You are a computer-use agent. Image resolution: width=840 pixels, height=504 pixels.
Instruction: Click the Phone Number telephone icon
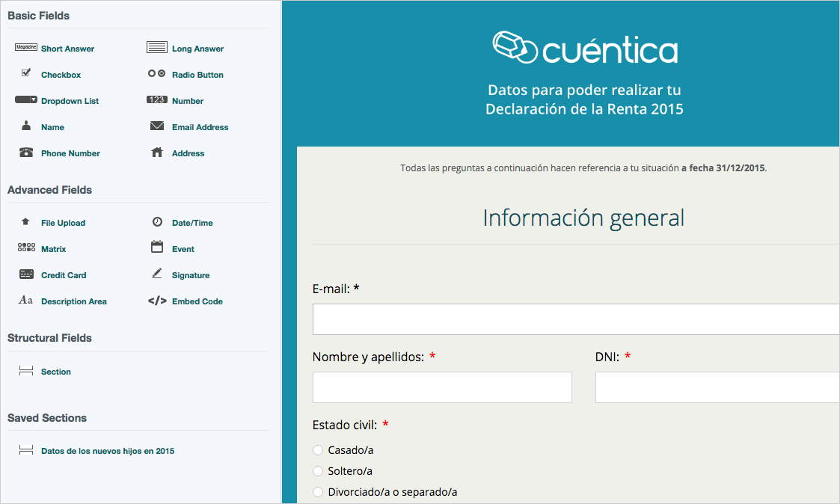click(26, 153)
